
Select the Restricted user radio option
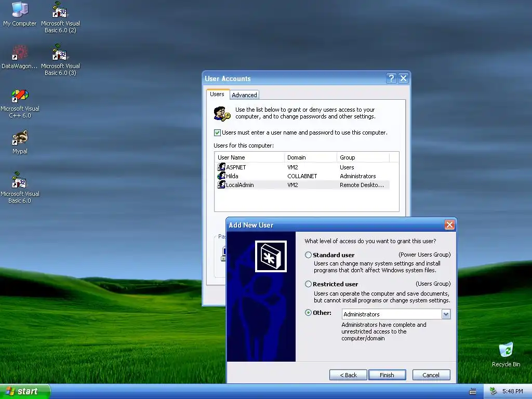click(x=308, y=284)
